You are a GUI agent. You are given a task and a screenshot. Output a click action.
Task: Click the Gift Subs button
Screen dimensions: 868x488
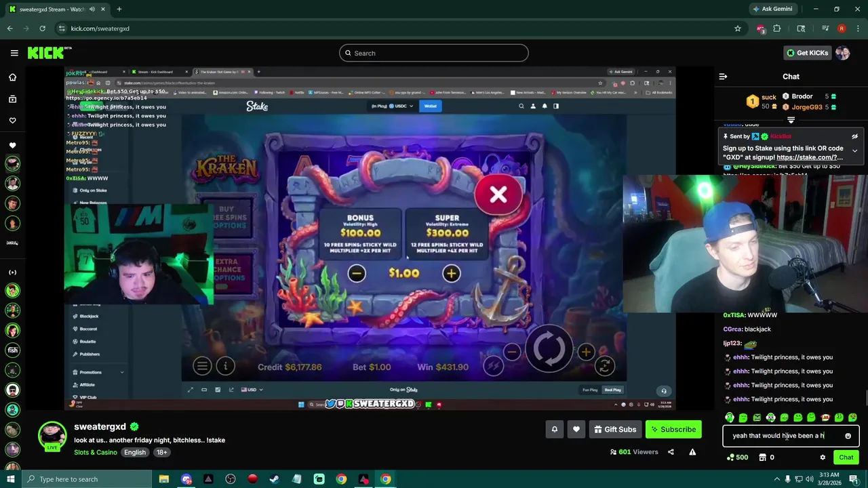tap(614, 429)
